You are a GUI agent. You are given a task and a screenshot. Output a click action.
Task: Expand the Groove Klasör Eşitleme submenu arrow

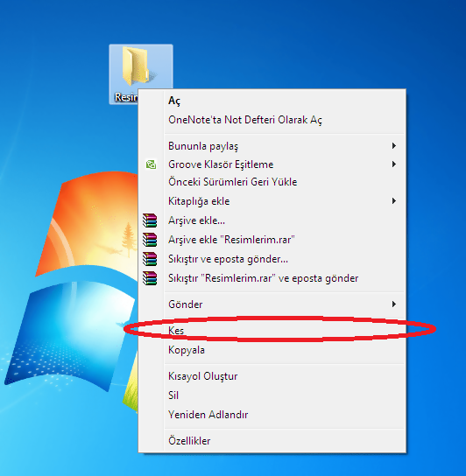394,164
